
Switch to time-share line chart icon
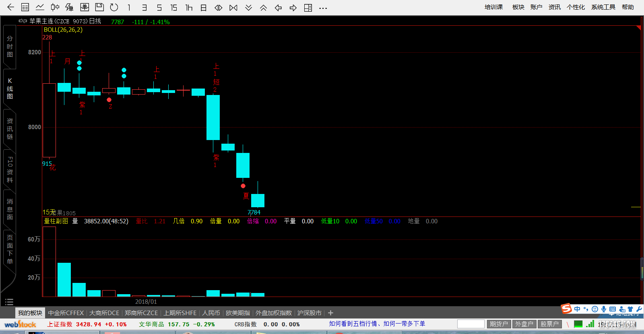click(40, 7)
